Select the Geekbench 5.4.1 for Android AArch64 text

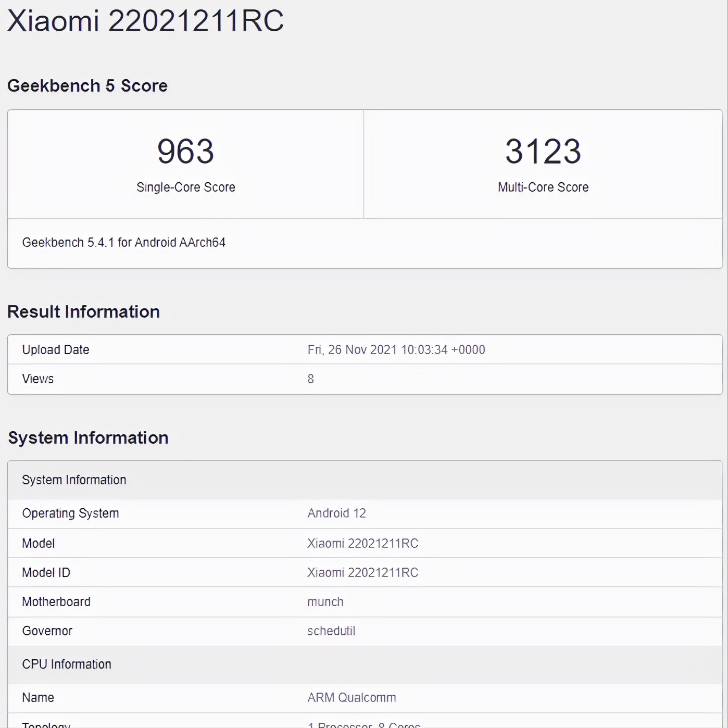[x=124, y=242]
